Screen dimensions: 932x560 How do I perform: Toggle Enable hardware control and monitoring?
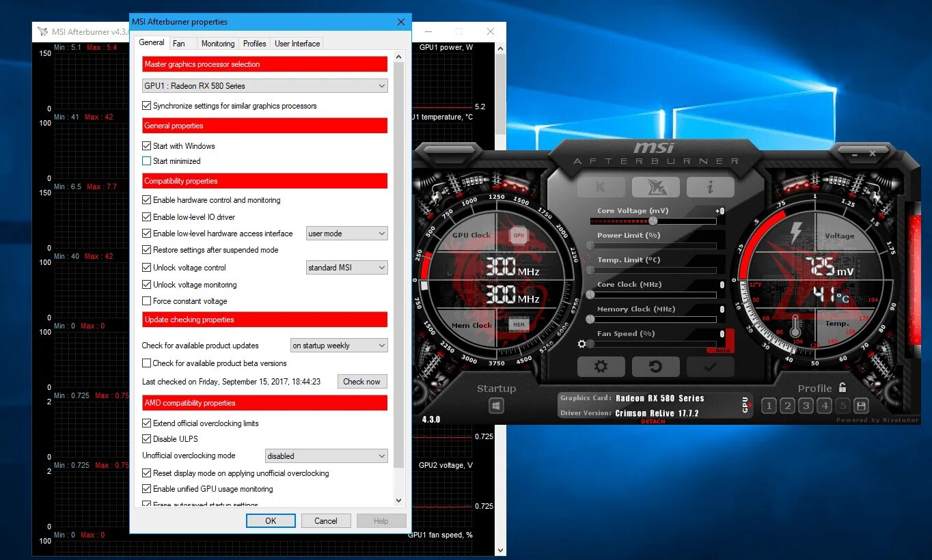tap(146, 200)
